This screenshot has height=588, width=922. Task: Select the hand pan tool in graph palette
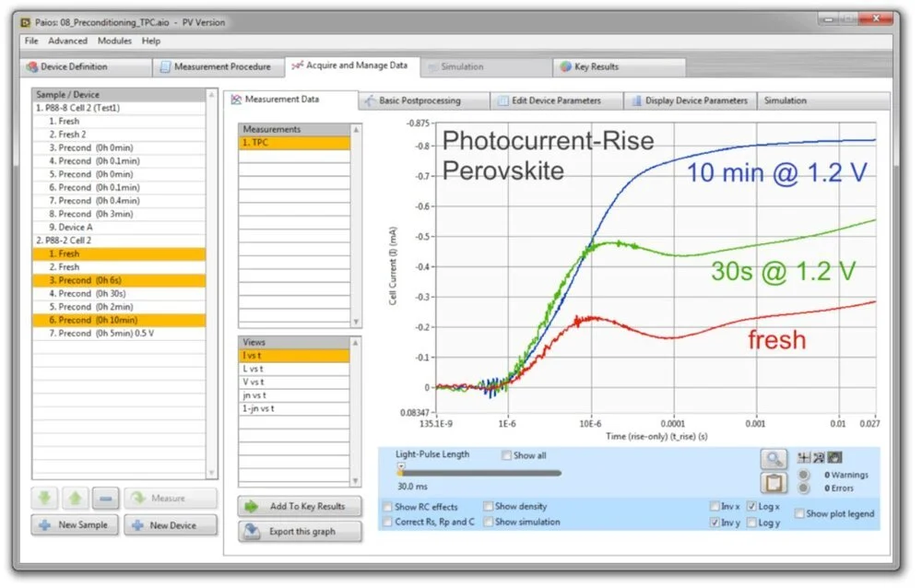point(834,457)
